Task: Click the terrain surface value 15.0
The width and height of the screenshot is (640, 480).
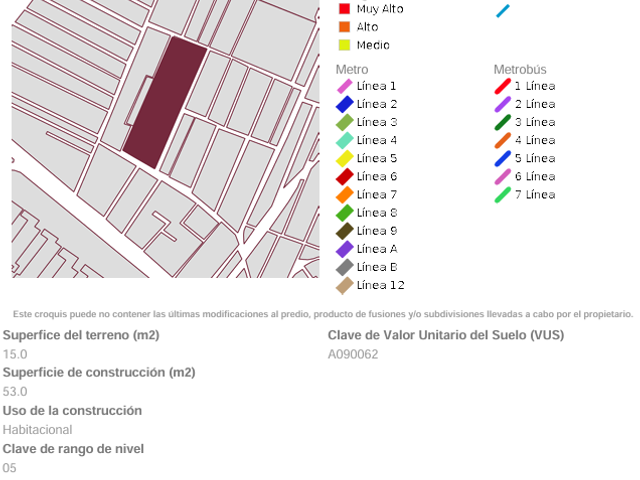Action: pos(15,354)
